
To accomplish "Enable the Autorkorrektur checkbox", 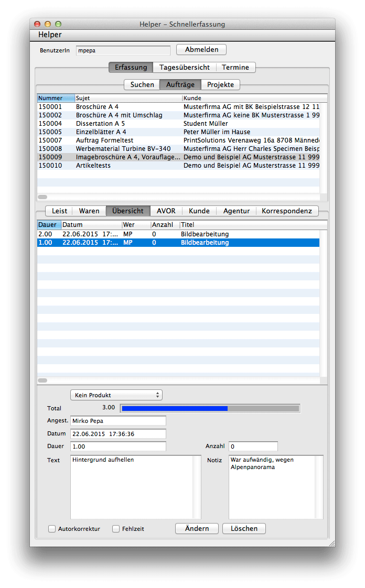I will pyautogui.click(x=52, y=529).
